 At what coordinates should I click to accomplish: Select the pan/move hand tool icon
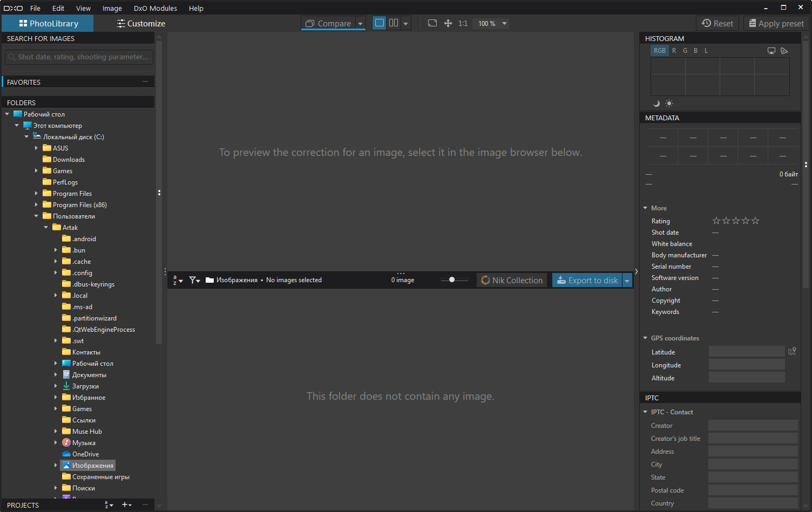coord(448,23)
